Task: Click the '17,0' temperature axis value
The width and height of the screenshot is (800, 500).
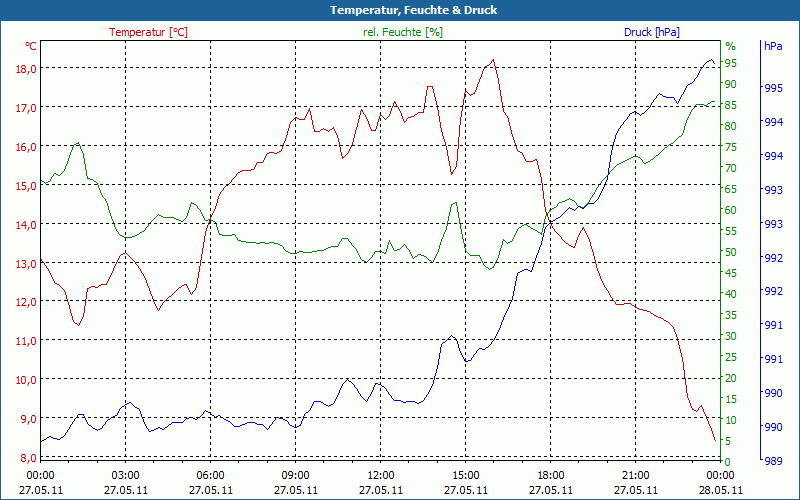Action: click(x=26, y=108)
